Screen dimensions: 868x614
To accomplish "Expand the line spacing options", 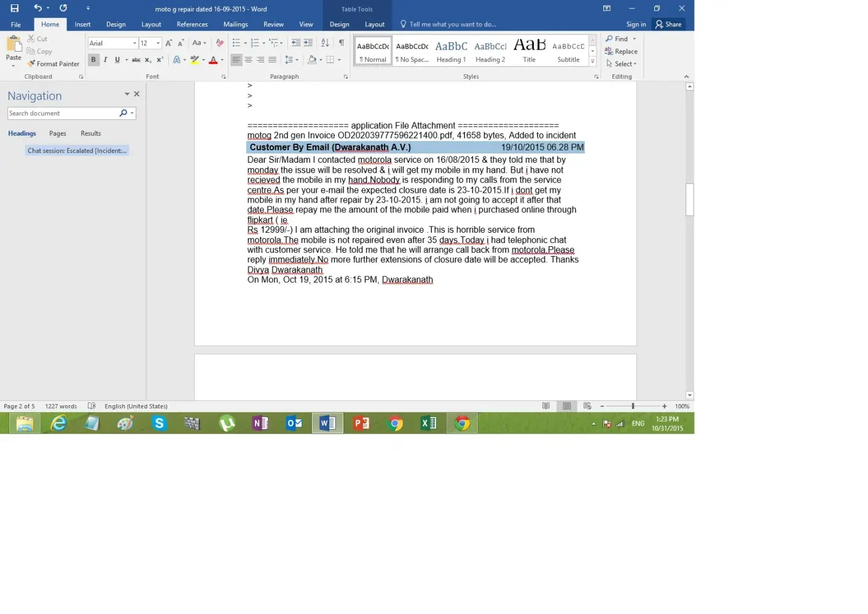I will [292, 60].
